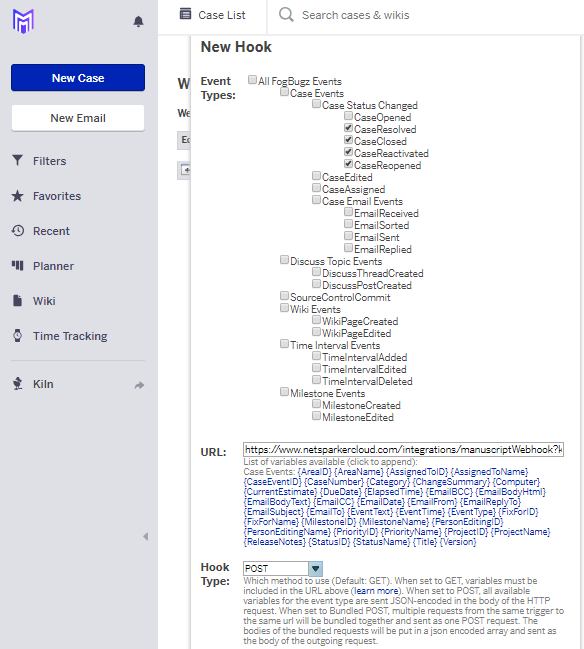
Task: Check the CaseEdited checkbox
Action: (x=316, y=175)
